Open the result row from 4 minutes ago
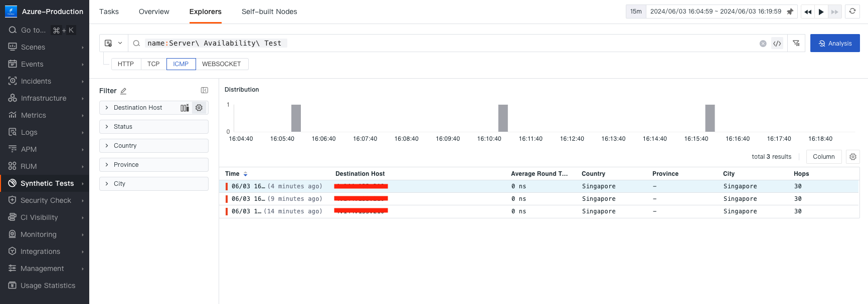 [539, 186]
